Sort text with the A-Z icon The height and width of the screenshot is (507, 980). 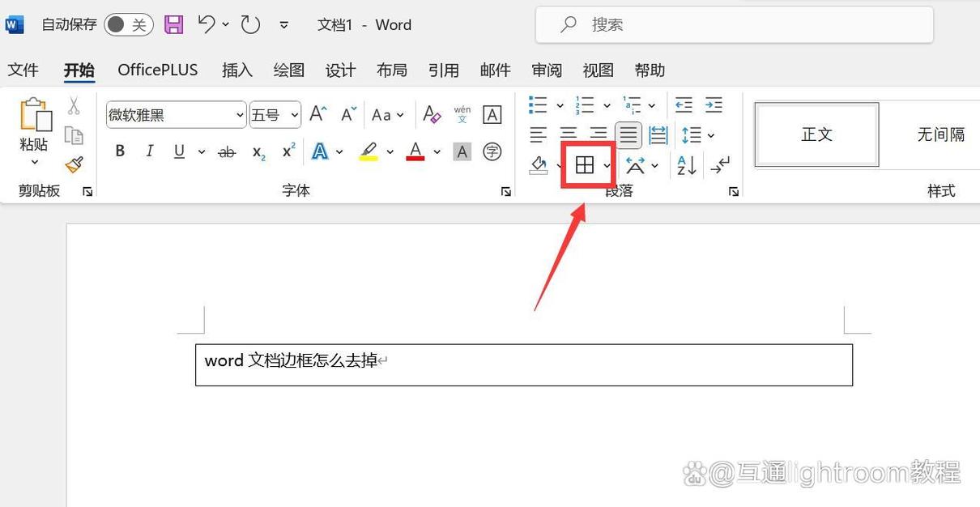pyautogui.click(x=687, y=166)
